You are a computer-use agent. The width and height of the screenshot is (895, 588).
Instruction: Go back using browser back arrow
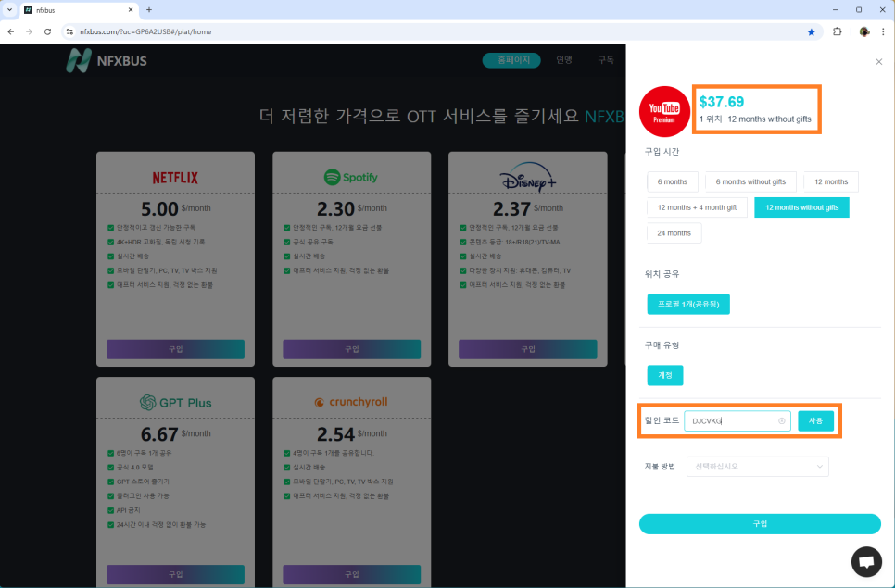click(x=11, y=31)
